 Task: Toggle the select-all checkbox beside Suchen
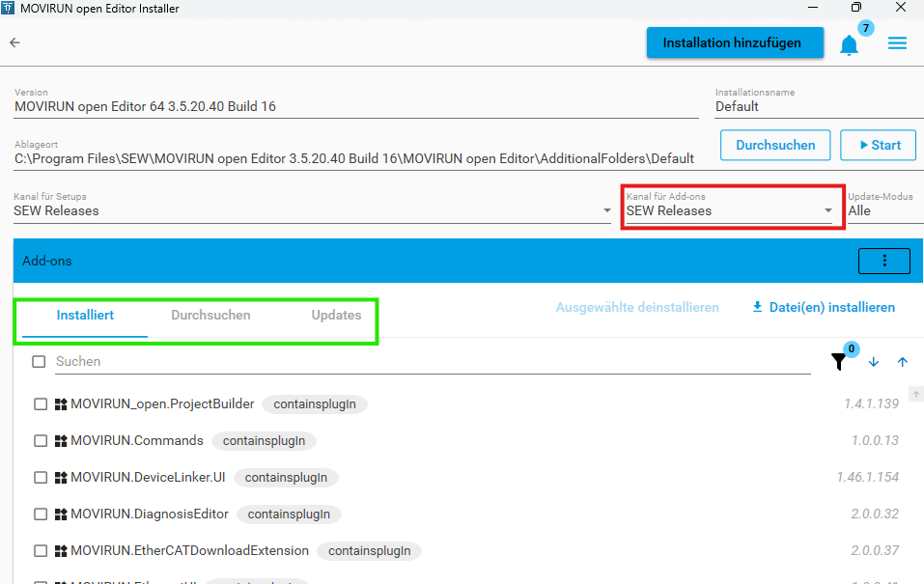(x=39, y=362)
